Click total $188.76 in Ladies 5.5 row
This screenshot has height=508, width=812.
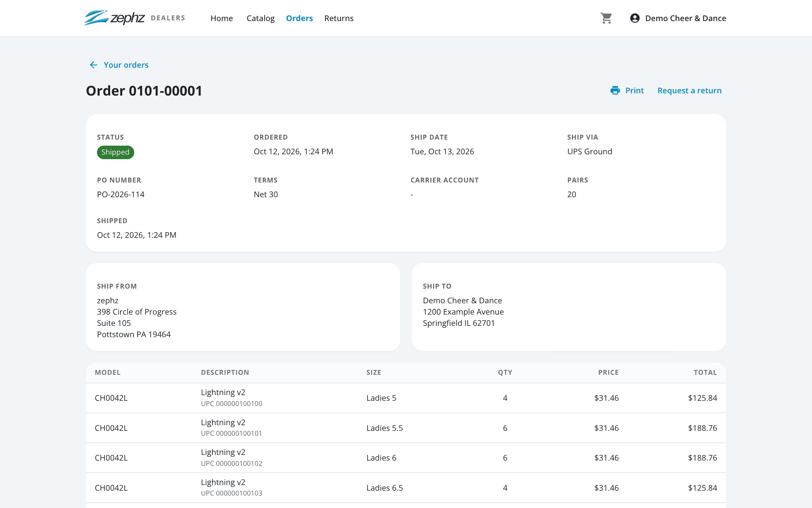(x=703, y=428)
